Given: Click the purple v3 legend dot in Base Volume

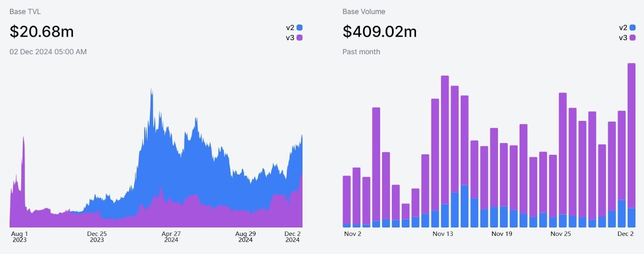Looking at the screenshot, I should click(x=632, y=38).
